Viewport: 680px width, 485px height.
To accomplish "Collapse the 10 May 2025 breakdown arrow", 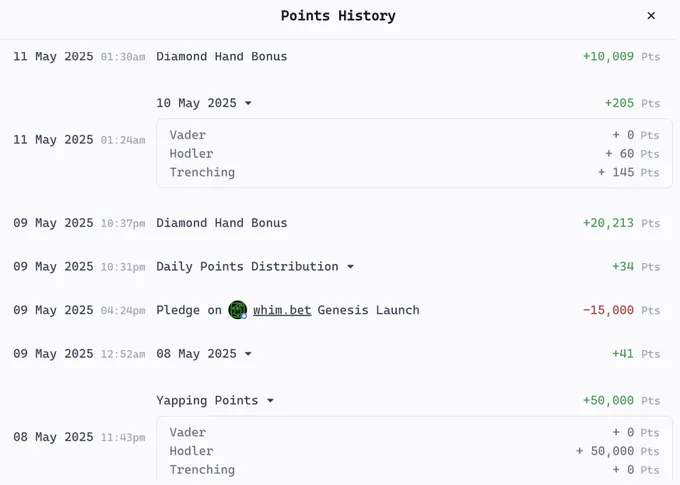I will coord(248,103).
